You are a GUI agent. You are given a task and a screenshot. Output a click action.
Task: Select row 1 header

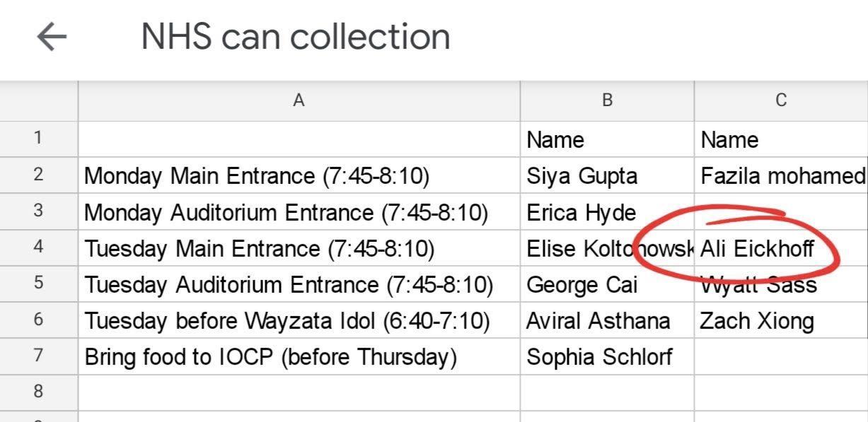point(38,139)
